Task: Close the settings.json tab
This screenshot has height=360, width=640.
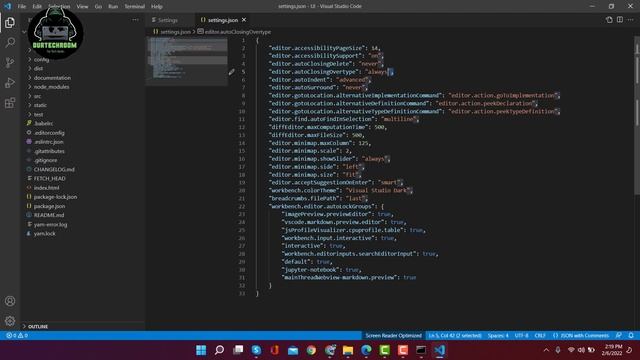Action: click(x=244, y=20)
